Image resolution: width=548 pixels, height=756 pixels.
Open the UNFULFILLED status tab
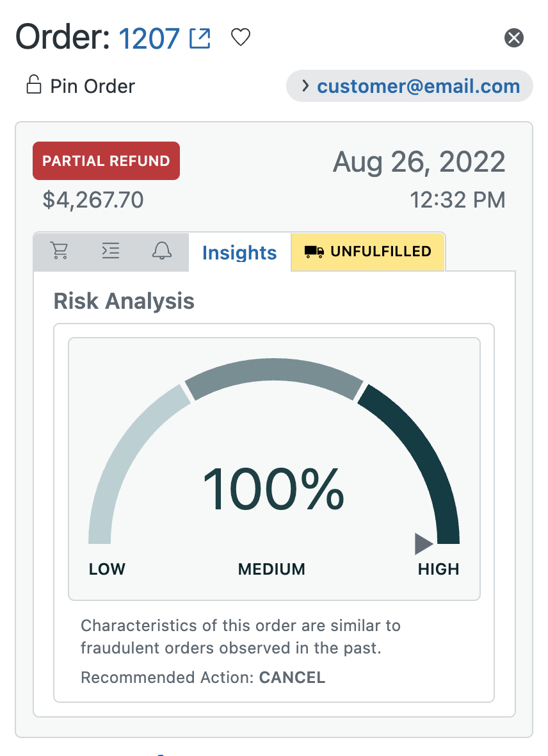pyautogui.click(x=367, y=252)
